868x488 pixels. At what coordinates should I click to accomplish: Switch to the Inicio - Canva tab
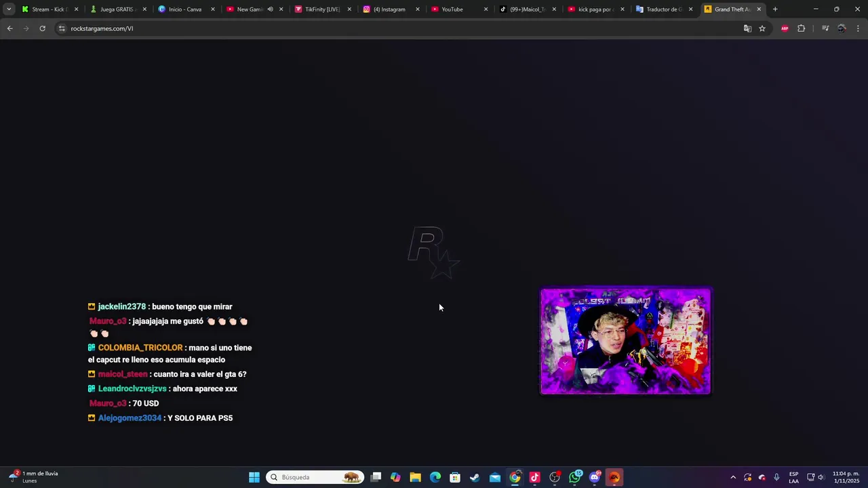click(x=186, y=9)
